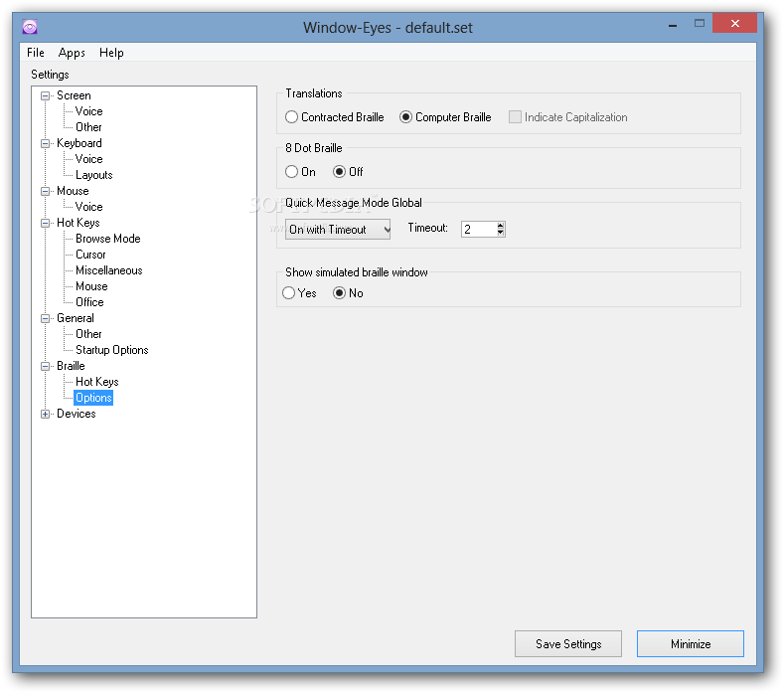Select the Devices tree item
784x693 pixels.
point(76,414)
